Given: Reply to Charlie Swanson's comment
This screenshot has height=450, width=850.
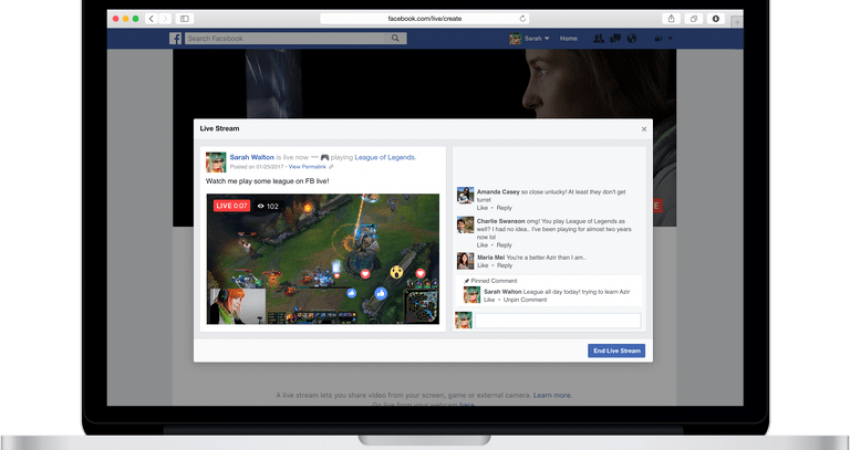Looking at the screenshot, I should [504, 245].
